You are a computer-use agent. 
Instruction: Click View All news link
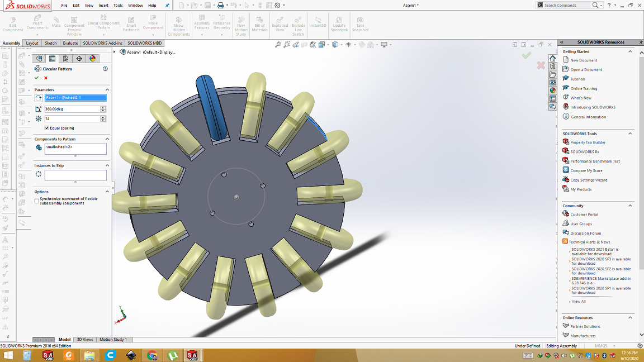coord(578,302)
